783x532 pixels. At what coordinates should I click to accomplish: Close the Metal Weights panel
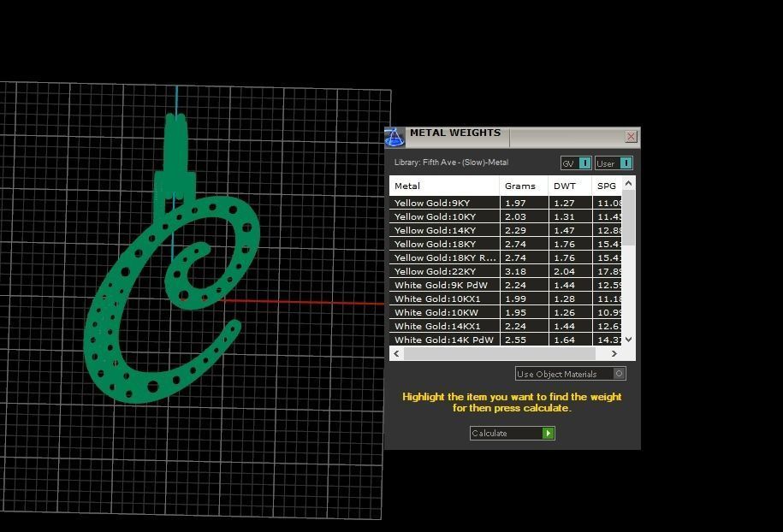click(631, 136)
